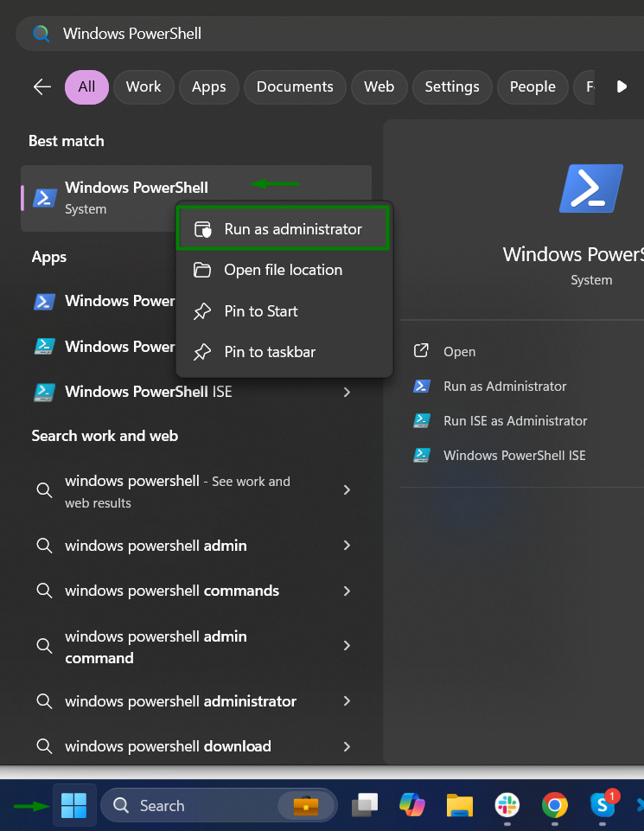
Task: Click the ISE icon next to Run ISE as Administrator
Action: [422, 421]
